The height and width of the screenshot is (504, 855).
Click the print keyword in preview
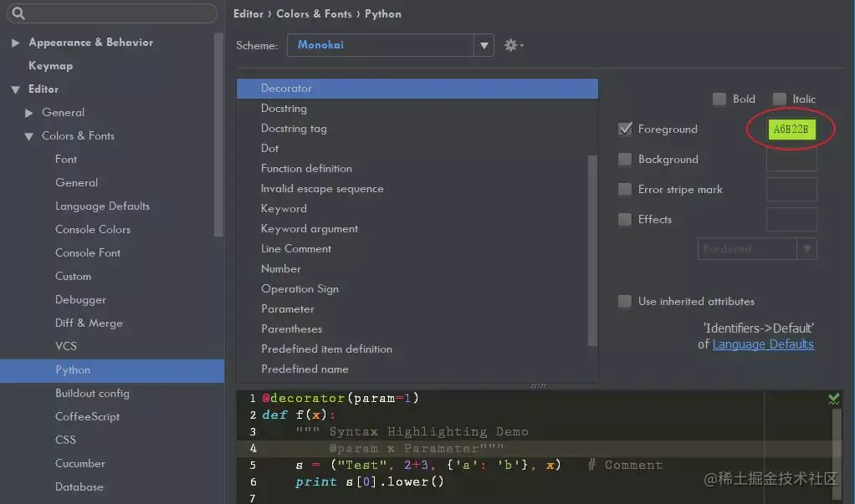point(316,482)
